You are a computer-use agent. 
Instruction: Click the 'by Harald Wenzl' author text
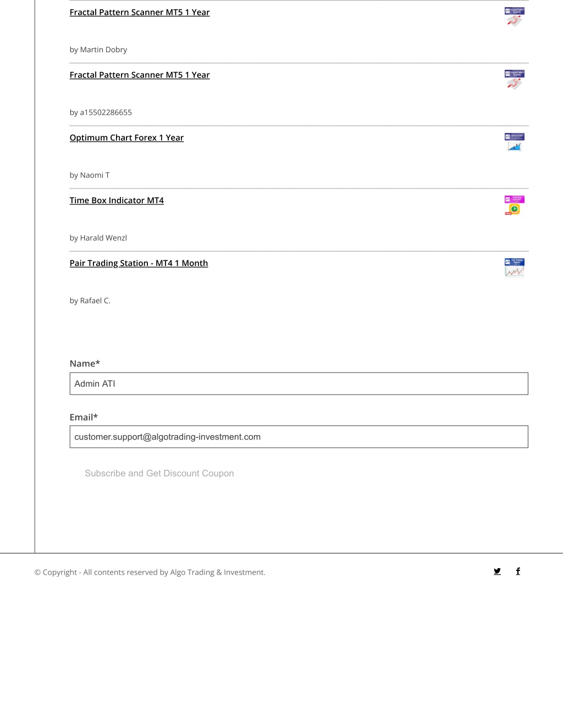click(98, 238)
